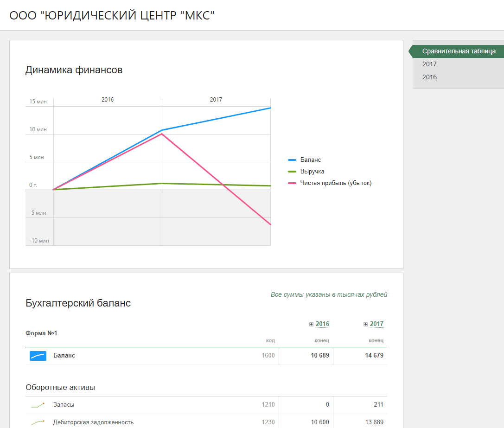Click the 2017 column header in the chart
The image size is (504, 428).
[x=216, y=100]
